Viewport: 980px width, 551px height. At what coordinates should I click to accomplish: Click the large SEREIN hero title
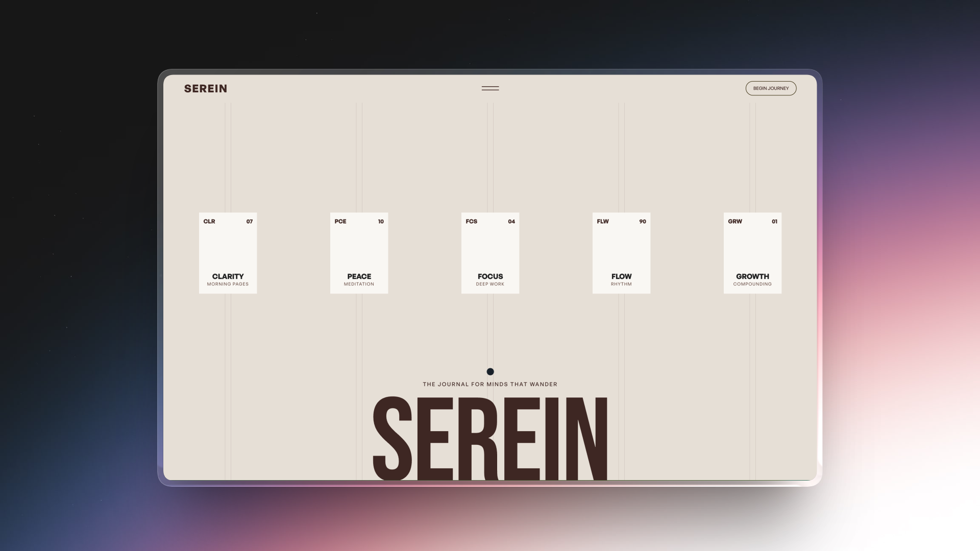[490, 439]
